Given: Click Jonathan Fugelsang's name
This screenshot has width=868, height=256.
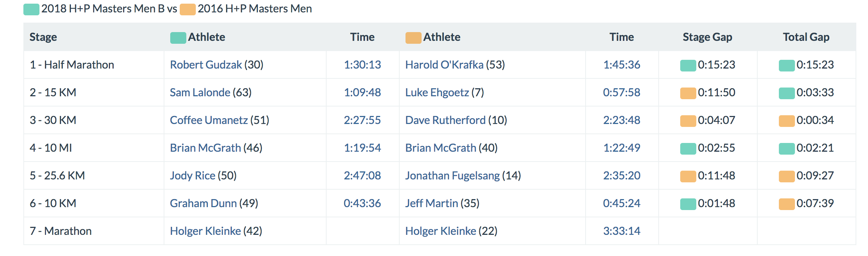Looking at the screenshot, I should tap(452, 176).
